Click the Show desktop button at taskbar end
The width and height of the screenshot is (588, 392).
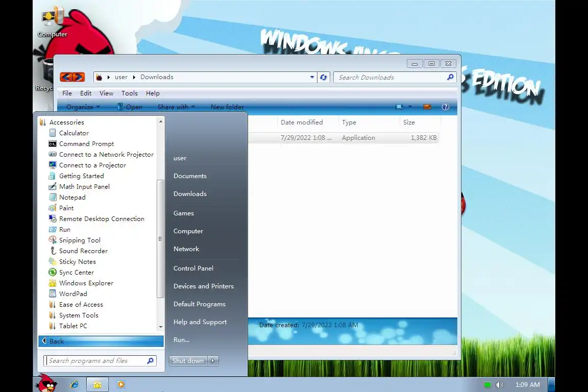pos(551,384)
